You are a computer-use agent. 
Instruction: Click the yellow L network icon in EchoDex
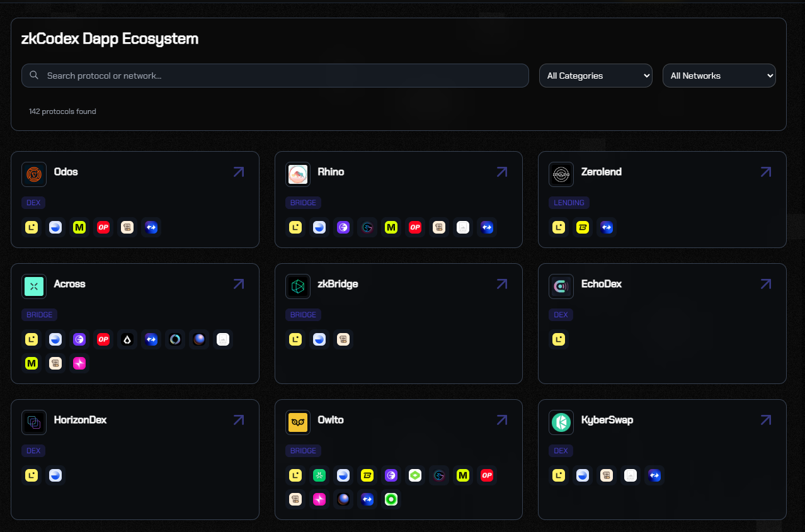(x=559, y=339)
